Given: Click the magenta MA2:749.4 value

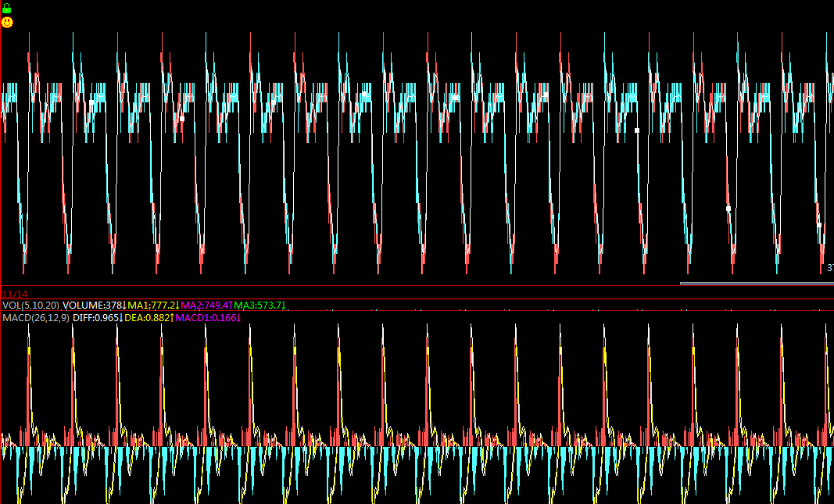Looking at the screenshot, I should click(x=205, y=306).
